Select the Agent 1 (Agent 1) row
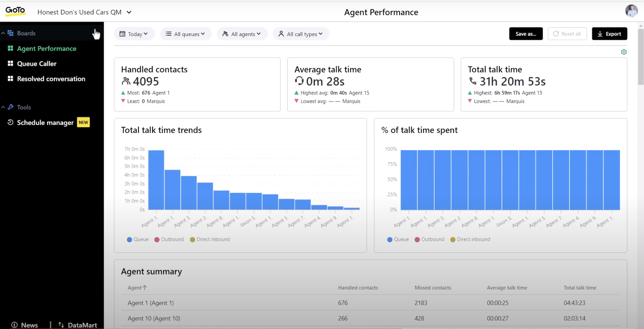The height and width of the screenshot is (329, 644). 371,303
